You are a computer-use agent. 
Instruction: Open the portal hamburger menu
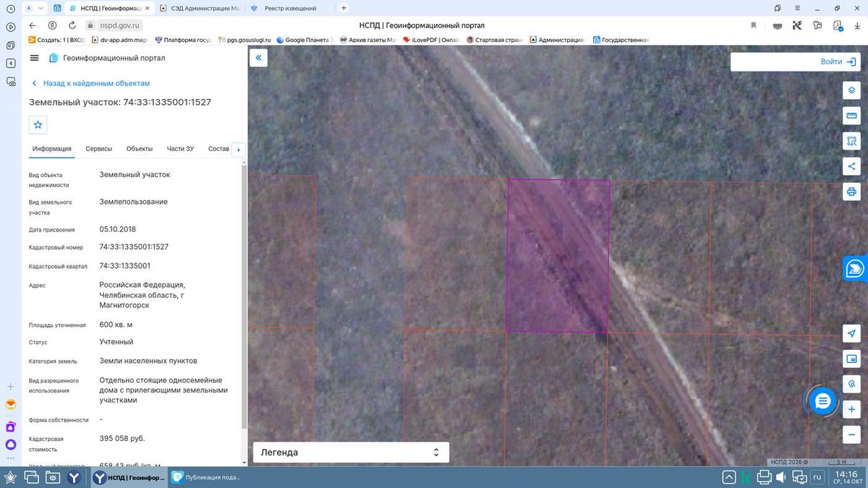coord(34,58)
